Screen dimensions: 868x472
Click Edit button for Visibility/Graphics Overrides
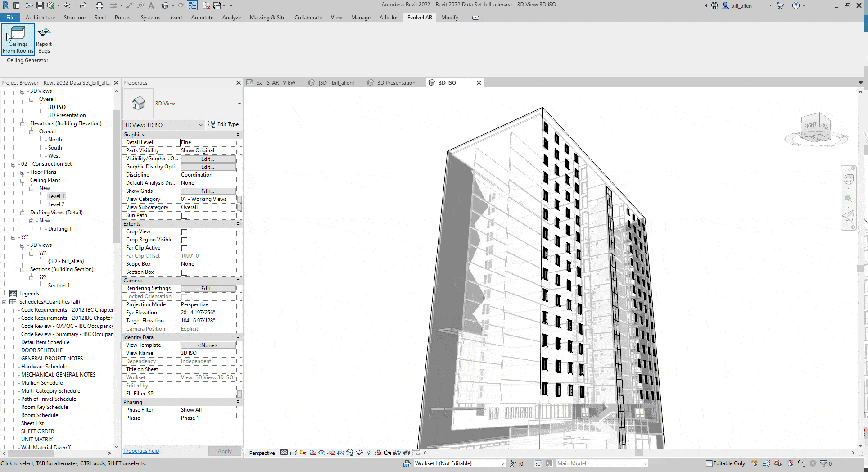pos(208,159)
